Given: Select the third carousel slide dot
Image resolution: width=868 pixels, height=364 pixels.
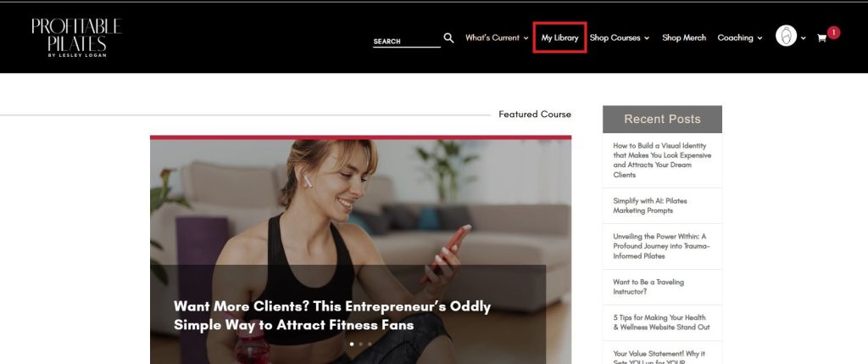Looking at the screenshot, I should point(370,344).
